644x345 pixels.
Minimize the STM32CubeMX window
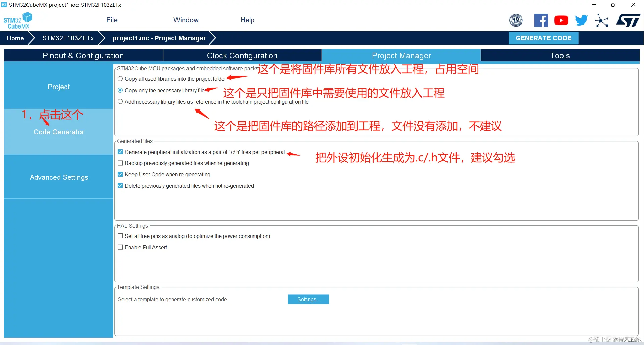point(594,5)
